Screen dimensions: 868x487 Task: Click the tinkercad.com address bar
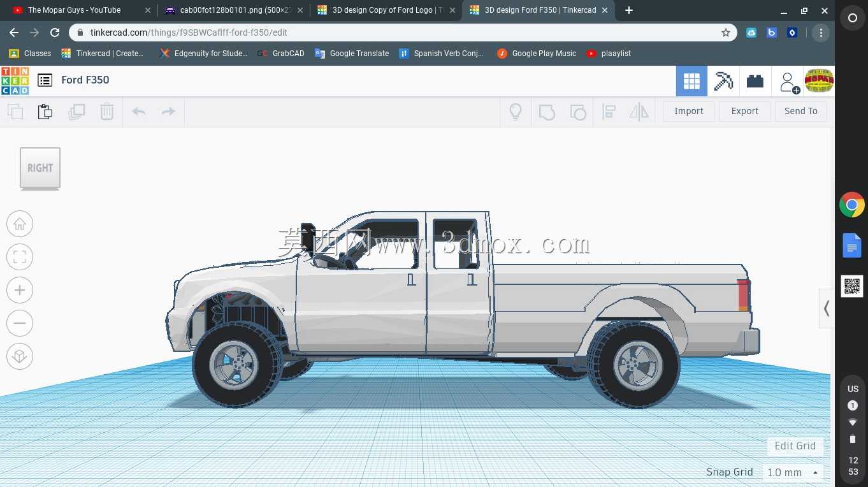click(x=401, y=33)
